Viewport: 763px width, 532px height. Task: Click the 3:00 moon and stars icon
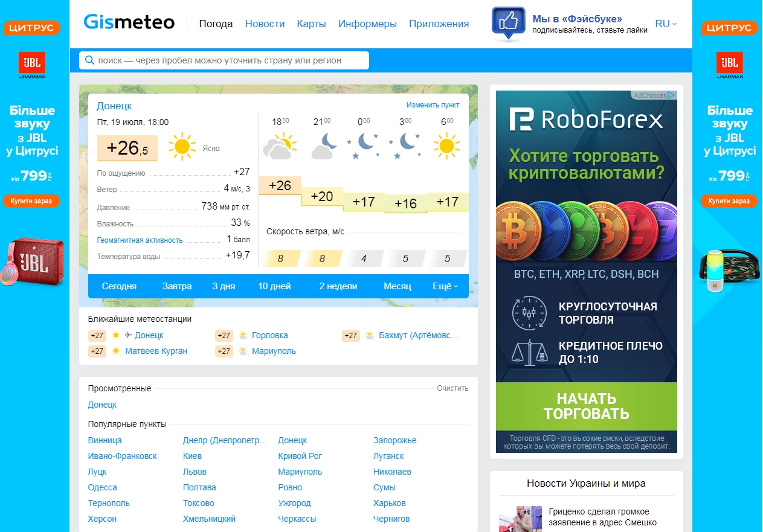405,146
